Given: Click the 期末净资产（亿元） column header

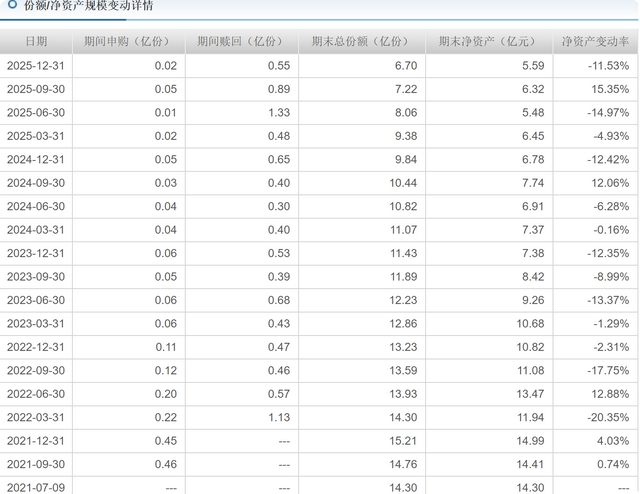Looking at the screenshot, I should click(488, 41).
